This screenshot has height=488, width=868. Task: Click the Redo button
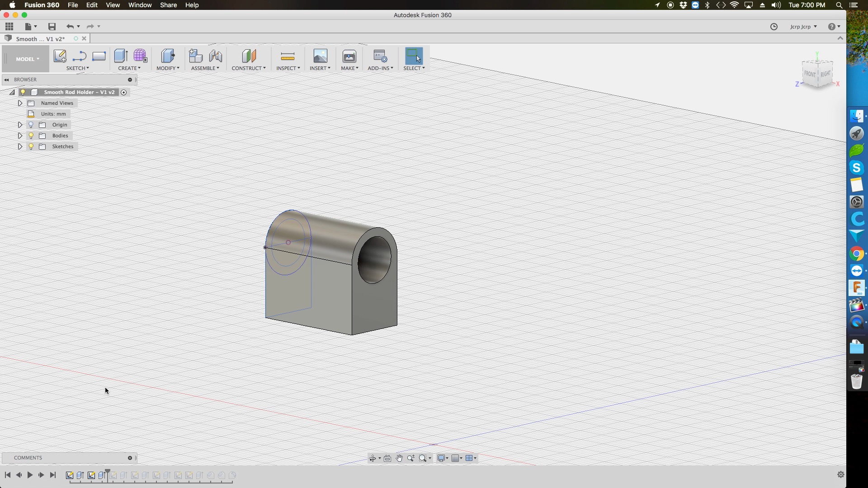pos(90,26)
